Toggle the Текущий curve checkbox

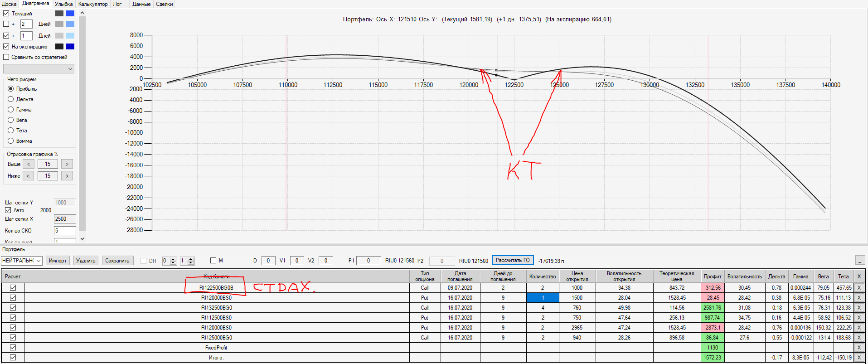coord(6,14)
